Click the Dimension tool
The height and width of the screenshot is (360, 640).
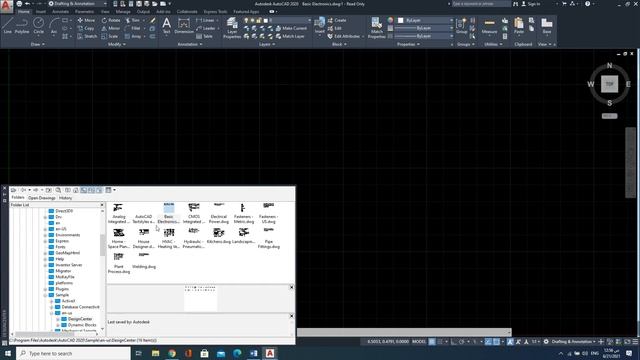coord(184,26)
